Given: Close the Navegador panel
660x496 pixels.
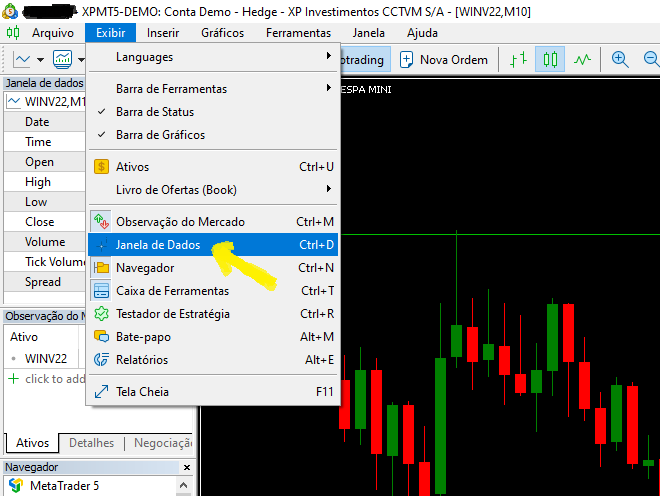Looking at the screenshot, I should pyautogui.click(x=187, y=467).
